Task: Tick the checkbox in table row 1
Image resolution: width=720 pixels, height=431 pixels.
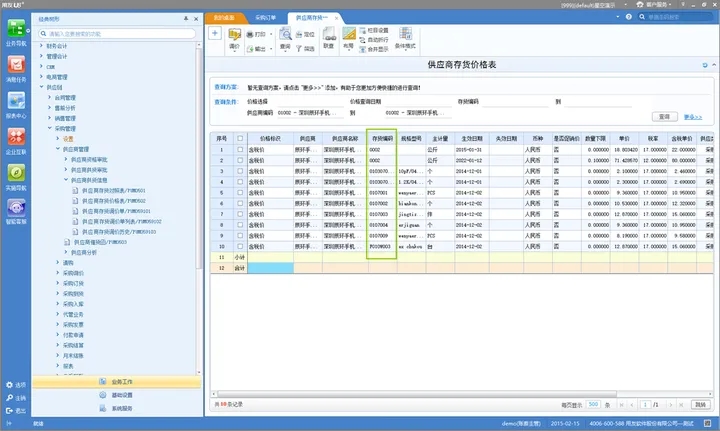Action: coord(239,150)
